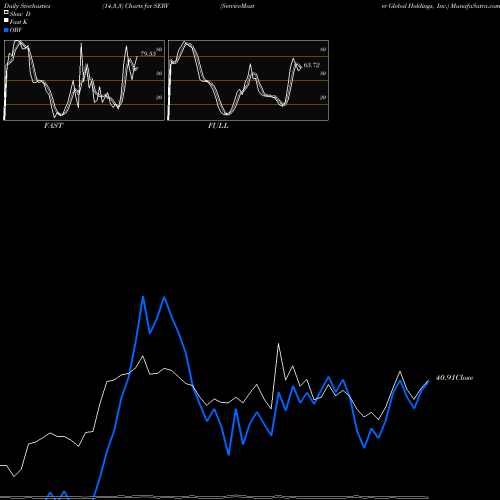This screenshot has width=500, height=500.
Task: Open the FAST stochastics chart thumbnail
Action: pyautogui.click(x=84, y=80)
